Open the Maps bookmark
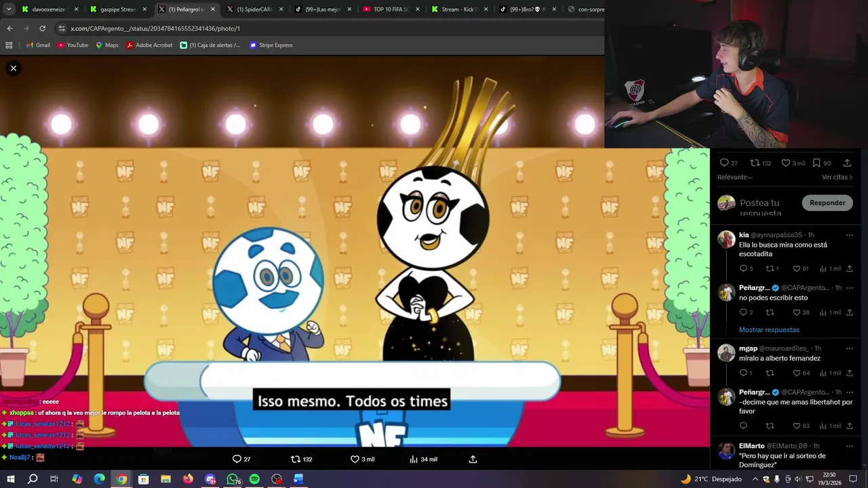The height and width of the screenshot is (488, 868). 107,45
